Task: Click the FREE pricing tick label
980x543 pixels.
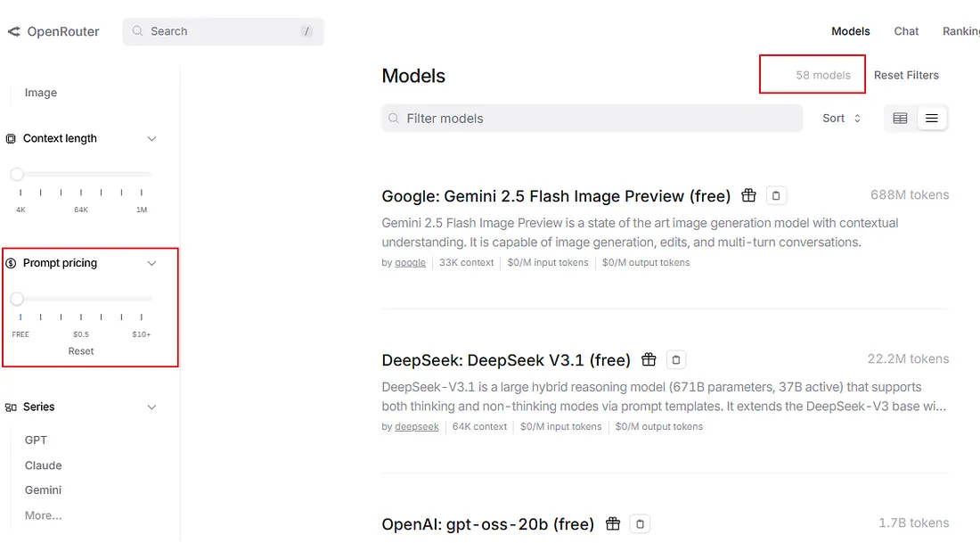Action: click(x=20, y=334)
